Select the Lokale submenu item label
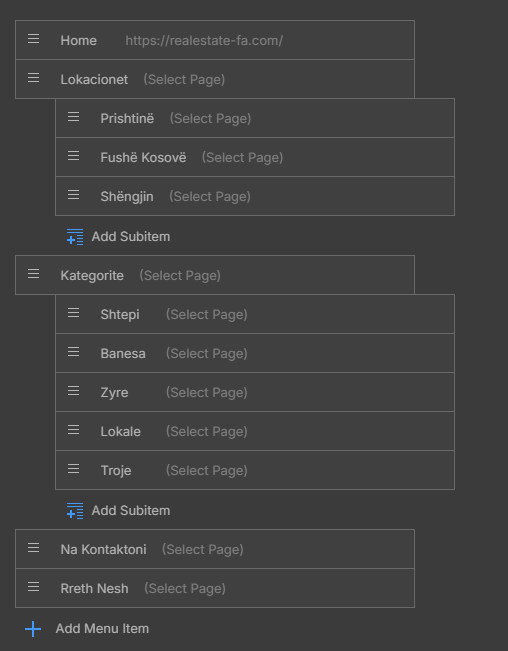 click(120, 432)
